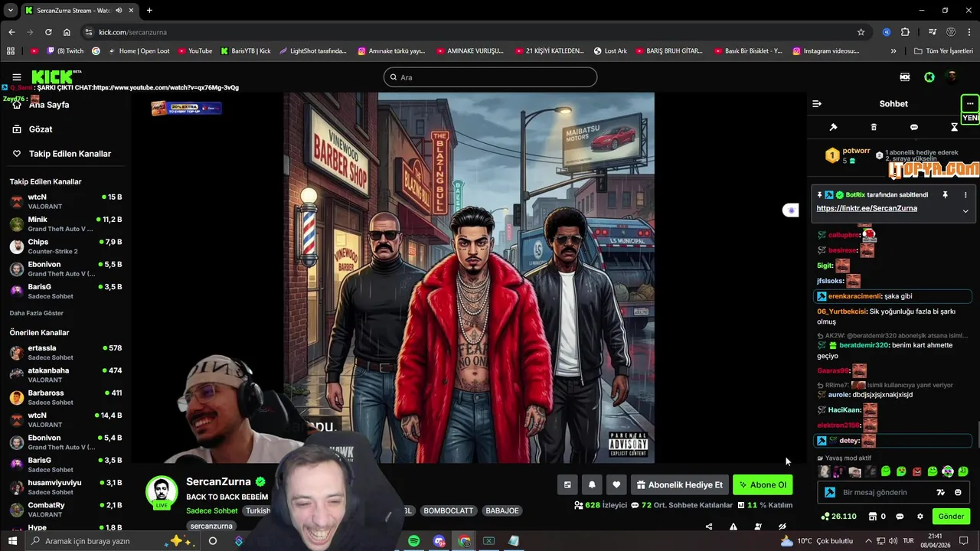Click BOMBOCLATT tag
Screen dimensions: 980x551
448,510
